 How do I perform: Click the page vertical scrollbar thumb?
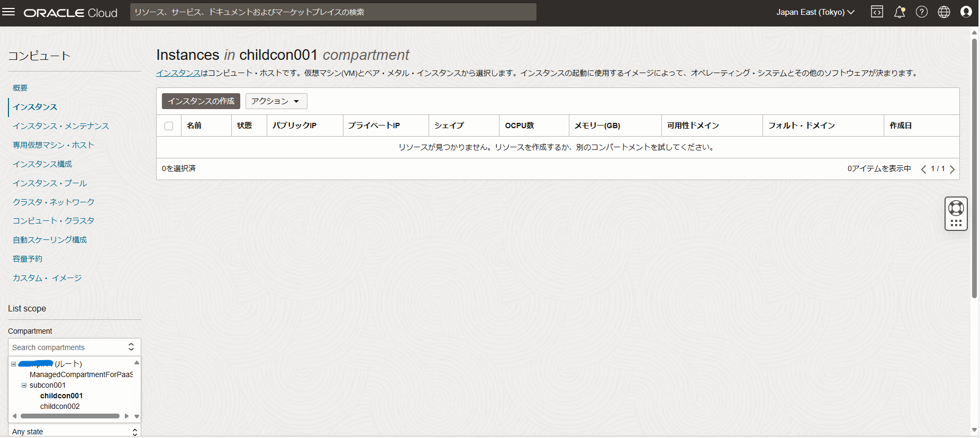(974, 168)
